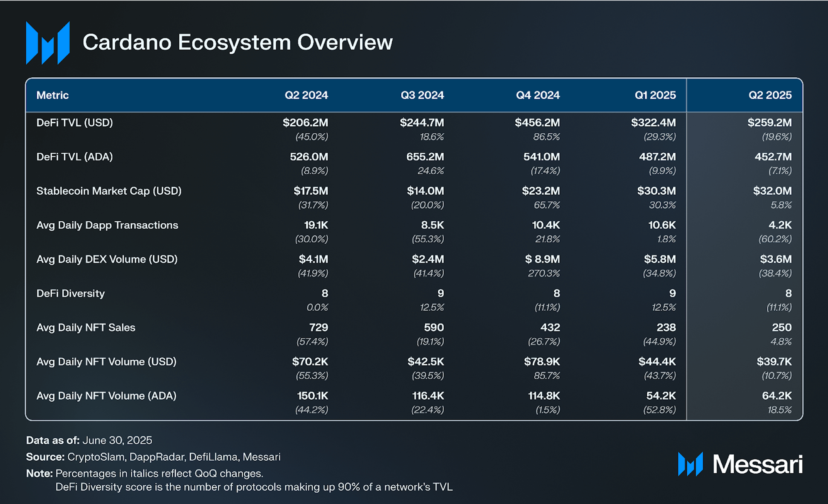Click the $456.2M Q4 2024 TVL value
This screenshot has height=504, width=828.
tap(537, 123)
